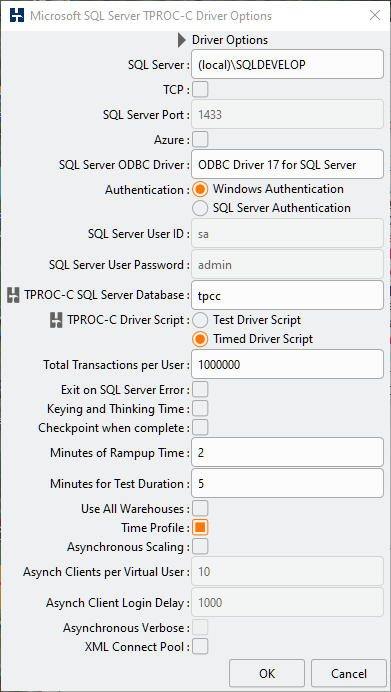The width and height of the screenshot is (391, 692).
Task: Enable Keying and Thinking Time checkbox
Action: coord(200,409)
